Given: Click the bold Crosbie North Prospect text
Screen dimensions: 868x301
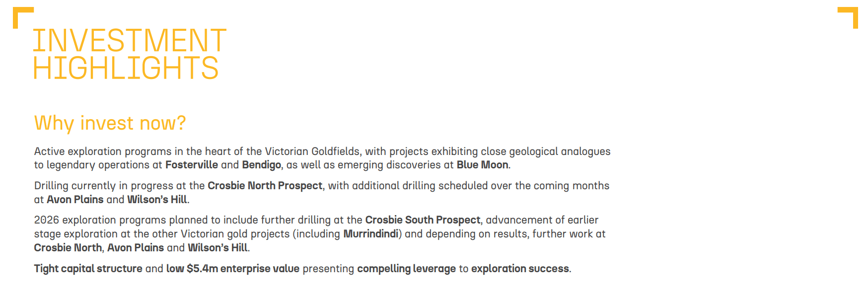Looking at the screenshot, I should pyautogui.click(x=265, y=186).
